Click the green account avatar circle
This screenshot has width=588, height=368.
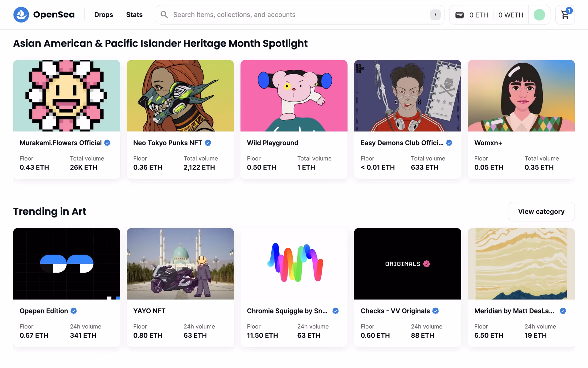(539, 15)
